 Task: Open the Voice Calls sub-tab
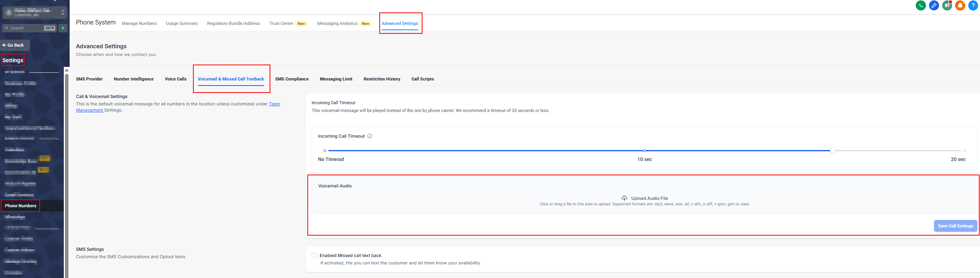[176, 79]
